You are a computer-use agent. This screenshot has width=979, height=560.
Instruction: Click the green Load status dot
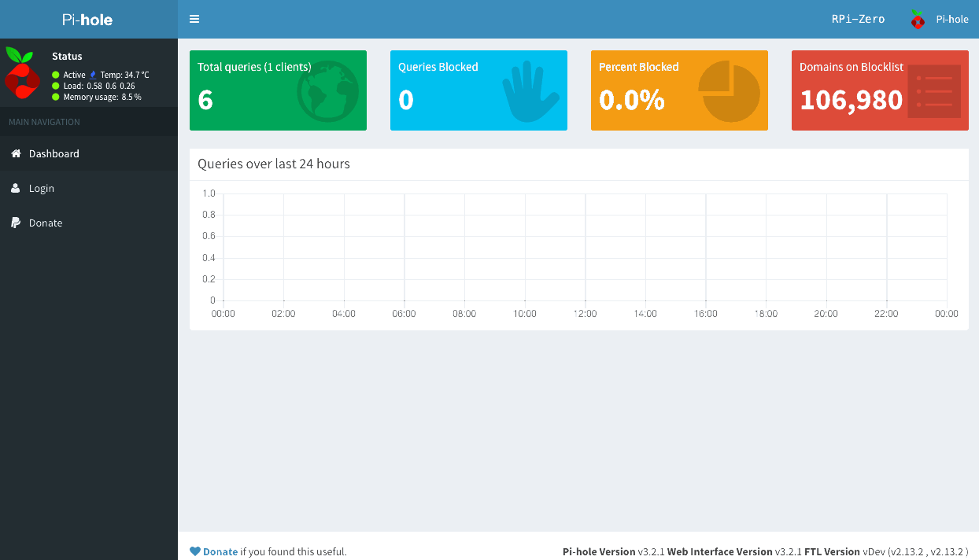(56, 86)
